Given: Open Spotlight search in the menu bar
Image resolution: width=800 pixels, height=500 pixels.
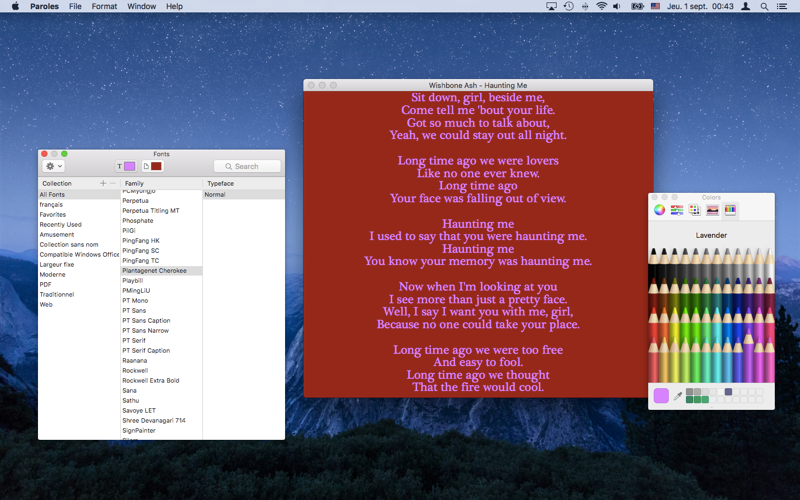Looking at the screenshot, I should (764, 6).
